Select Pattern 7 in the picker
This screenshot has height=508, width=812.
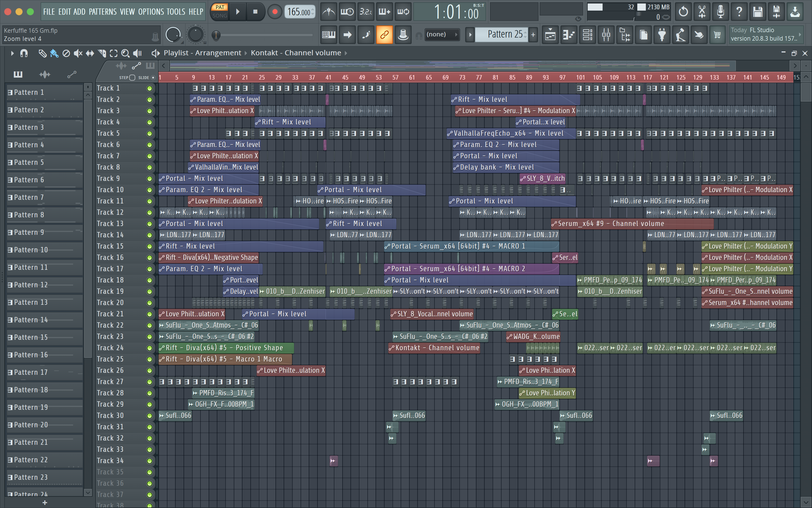45,197
